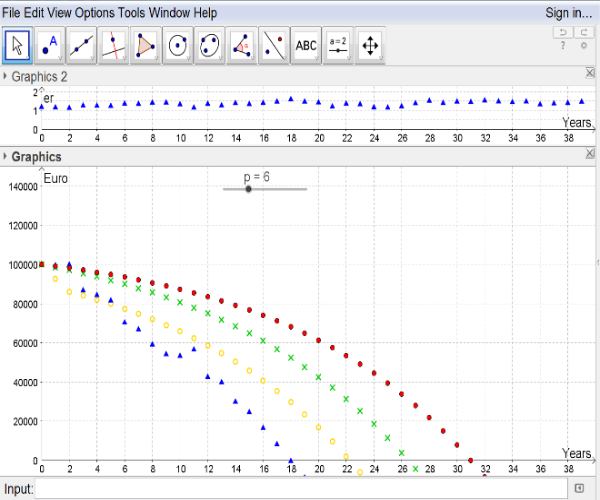Viewport: 600px width, 500px height.
Task: Click the red point at year 0
Action: pyautogui.click(x=42, y=264)
